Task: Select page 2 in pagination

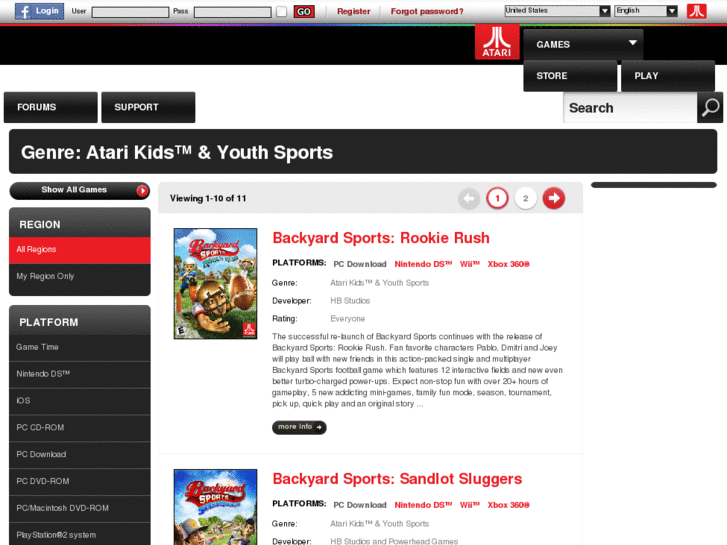Action: click(x=525, y=199)
